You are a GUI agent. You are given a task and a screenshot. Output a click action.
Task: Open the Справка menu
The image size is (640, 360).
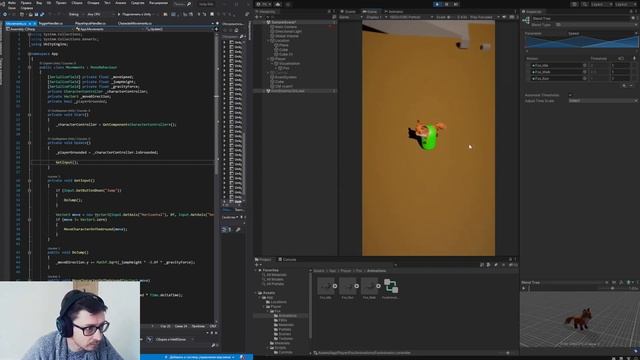(x=27, y=8)
